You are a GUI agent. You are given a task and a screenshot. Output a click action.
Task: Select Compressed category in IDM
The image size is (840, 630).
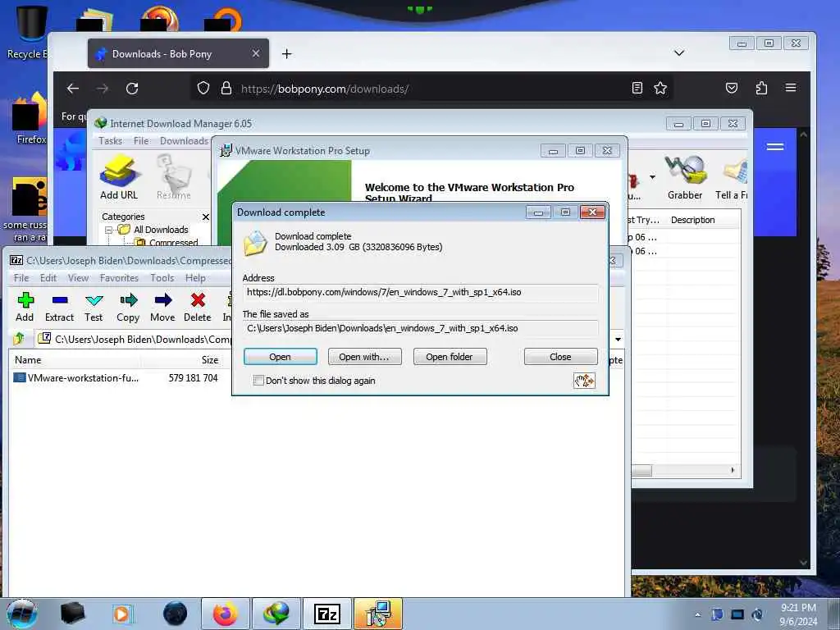174,243
